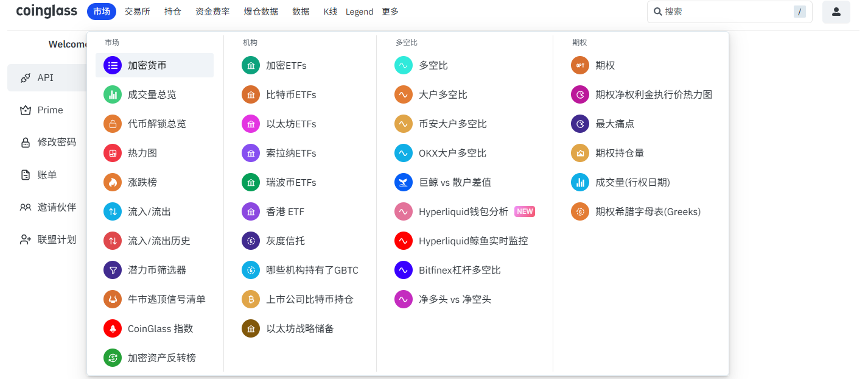
Task: Open the OKX大户多空比 link
Action: tap(453, 153)
